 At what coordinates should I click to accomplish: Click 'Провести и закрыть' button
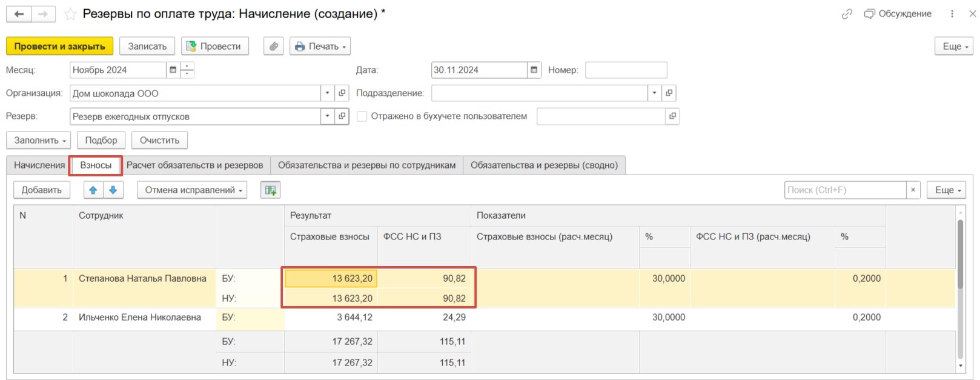click(59, 46)
